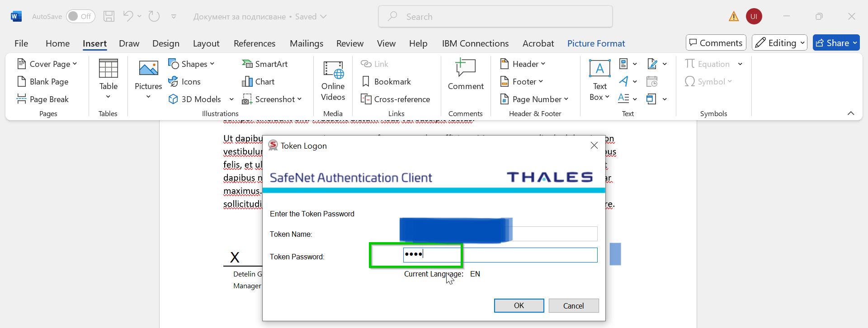Click the Token Password input field
This screenshot has width=868, height=328.
tap(500, 255)
